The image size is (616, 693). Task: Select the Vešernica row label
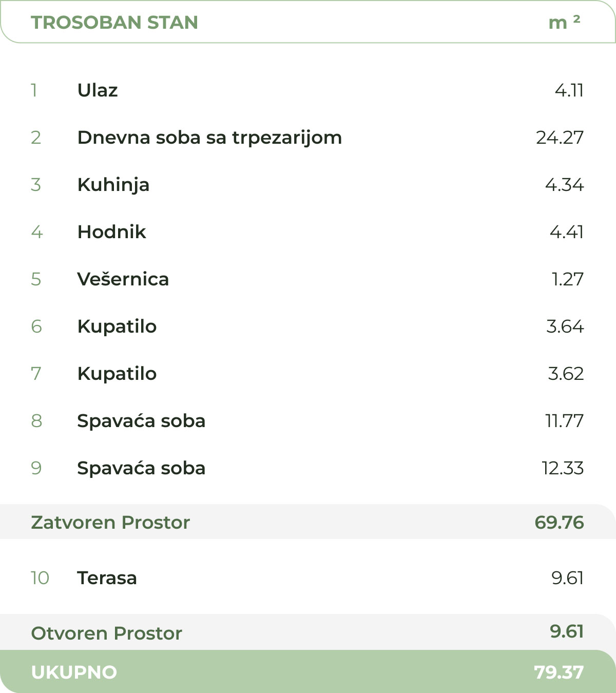[x=123, y=279]
